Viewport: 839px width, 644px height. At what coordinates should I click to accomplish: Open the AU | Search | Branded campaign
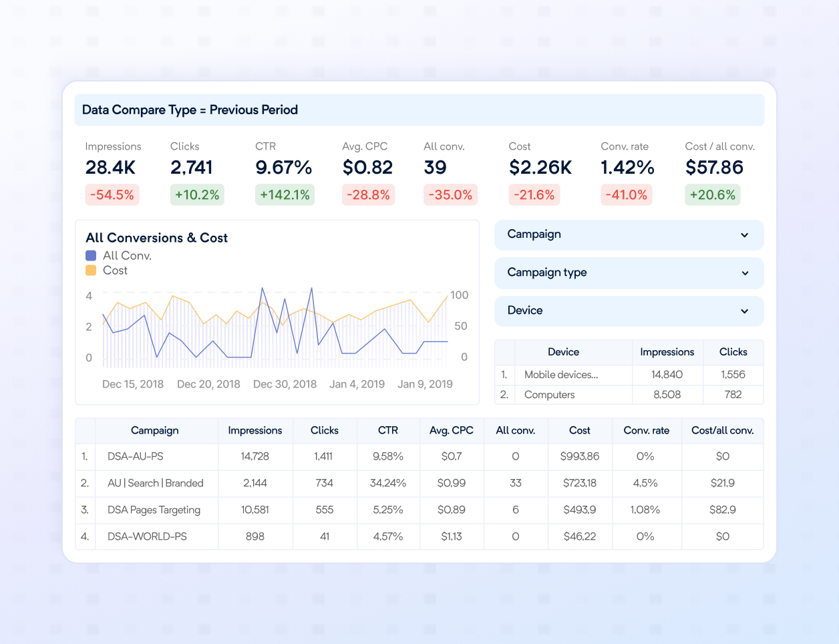coord(155,484)
